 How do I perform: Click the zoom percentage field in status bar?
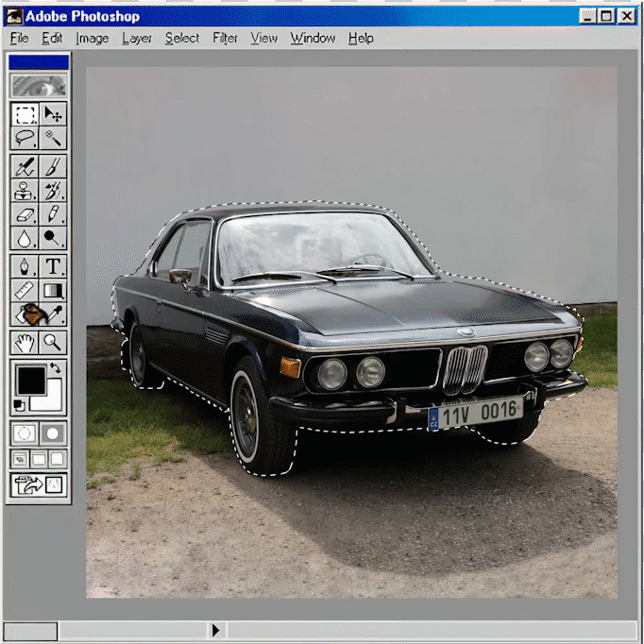point(30,630)
